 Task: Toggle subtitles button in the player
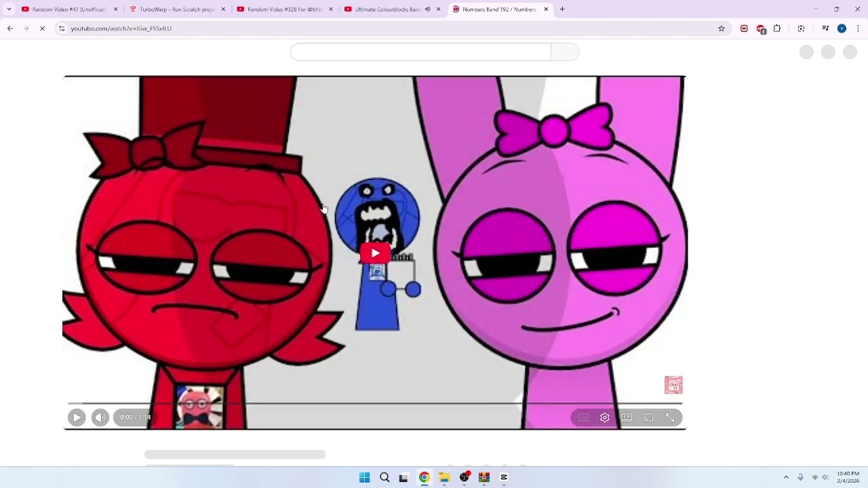[x=583, y=418]
